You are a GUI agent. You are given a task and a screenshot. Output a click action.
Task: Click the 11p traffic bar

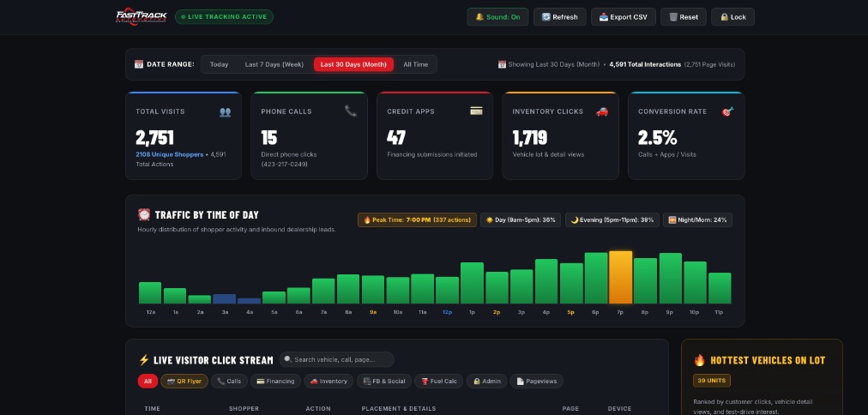[x=720, y=288]
